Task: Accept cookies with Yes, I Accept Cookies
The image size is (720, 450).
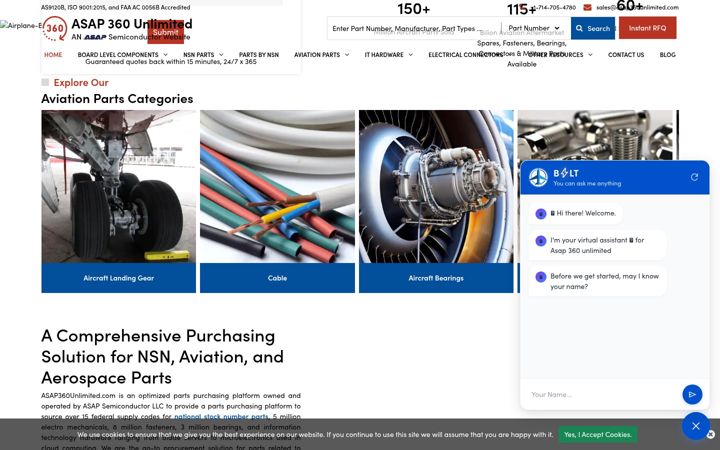Action: [x=597, y=434]
